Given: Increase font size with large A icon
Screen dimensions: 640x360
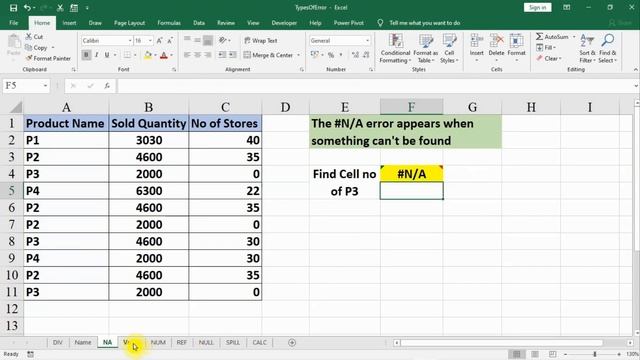Looking at the screenshot, I should [x=160, y=40].
